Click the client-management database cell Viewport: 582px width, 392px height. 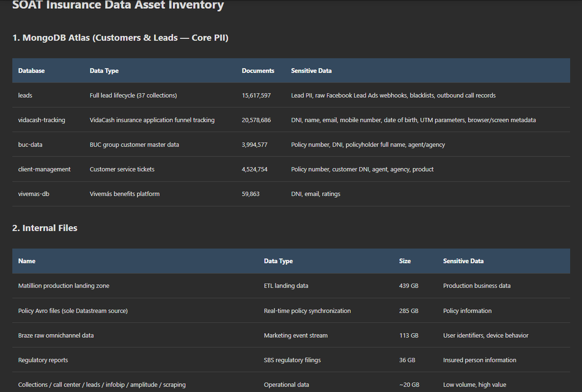[45, 169]
